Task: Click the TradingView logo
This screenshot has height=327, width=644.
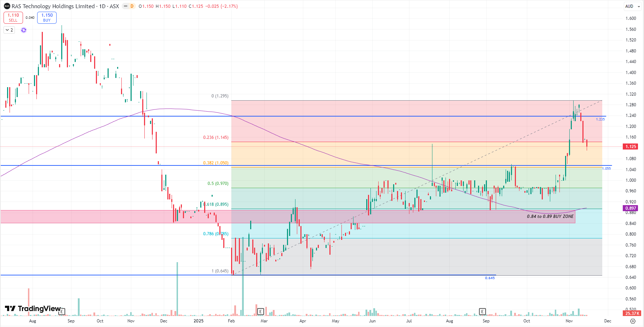Action: (33, 309)
